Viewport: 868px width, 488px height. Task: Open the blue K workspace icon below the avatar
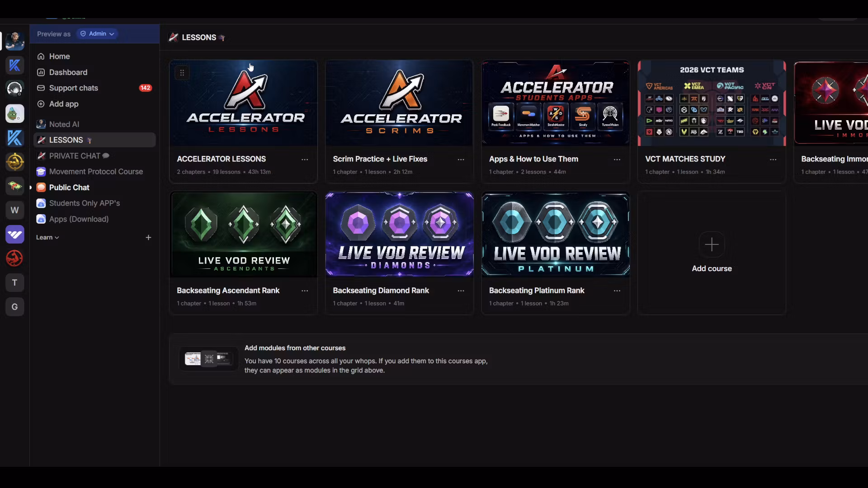[14, 65]
